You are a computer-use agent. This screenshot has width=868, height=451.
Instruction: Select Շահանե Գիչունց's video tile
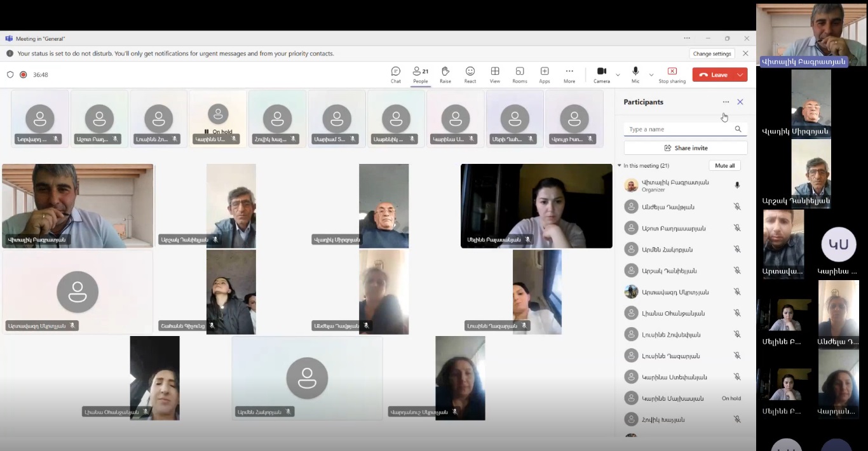[231, 292]
